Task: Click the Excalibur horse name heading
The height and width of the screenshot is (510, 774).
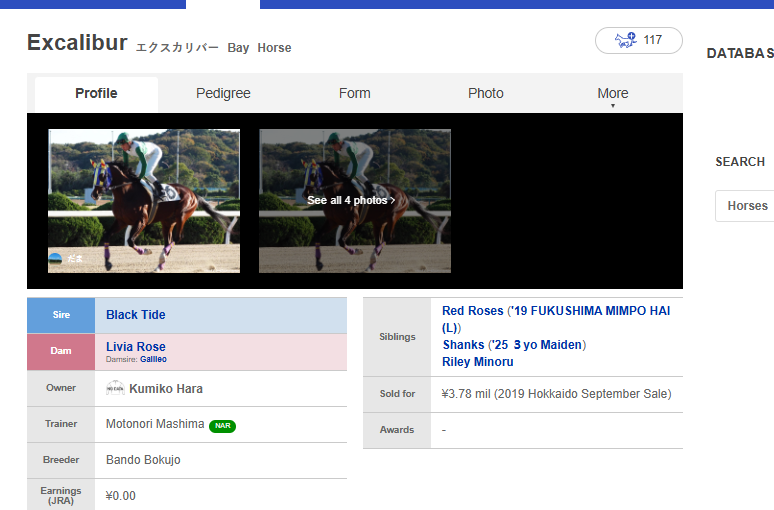Action: coord(77,43)
